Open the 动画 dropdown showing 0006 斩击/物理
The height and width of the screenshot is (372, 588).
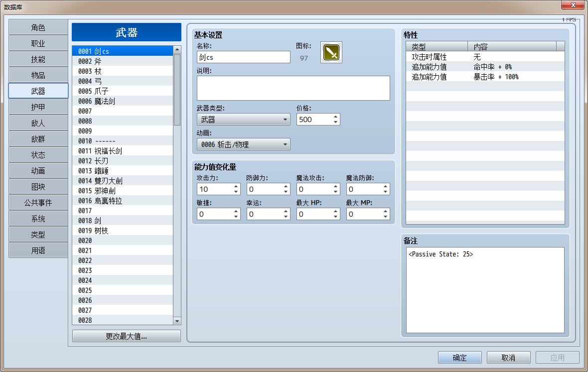click(x=243, y=144)
